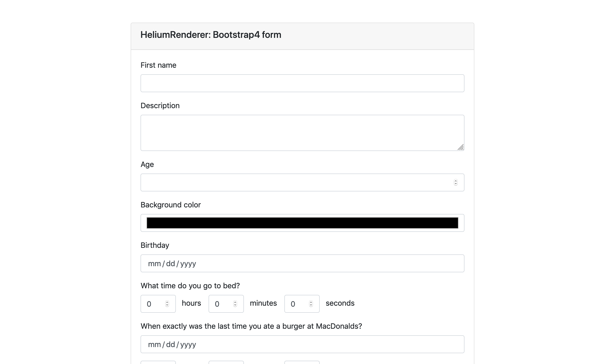Click the Birthday mm/dd/yyyy date field
The image size is (605, 364).
pyautogui.click(x=302, y=263)
